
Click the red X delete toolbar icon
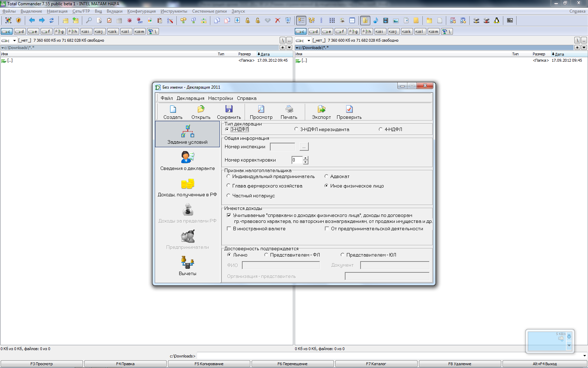click(x=278, y=20)
